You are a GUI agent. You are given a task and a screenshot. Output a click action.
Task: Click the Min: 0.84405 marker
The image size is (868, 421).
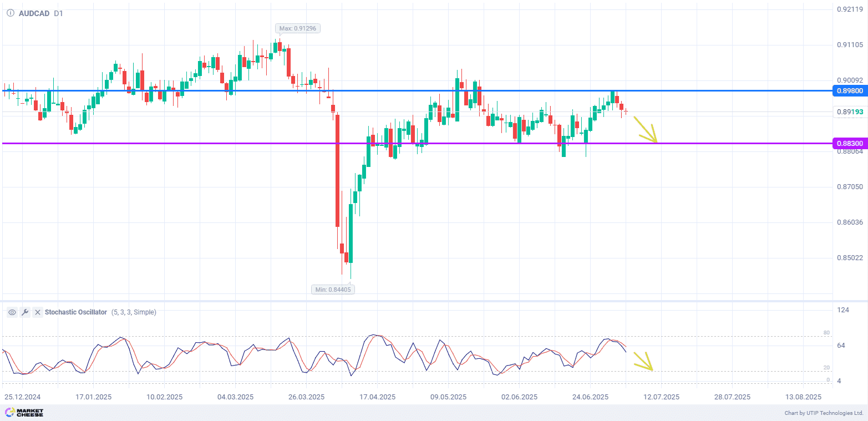point(333,289)
